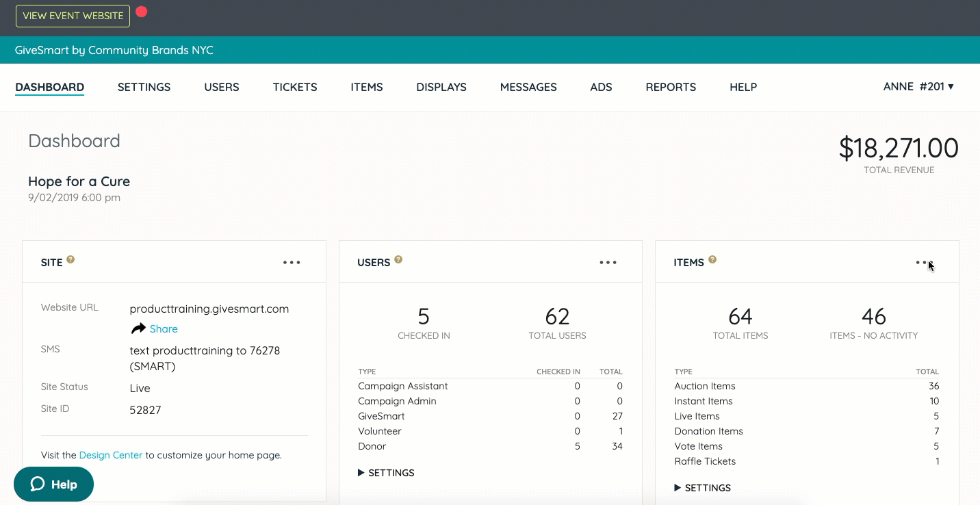The image size is (980, 505).
Task: Click the Campaign Admin row
Action: pos(490,401)
